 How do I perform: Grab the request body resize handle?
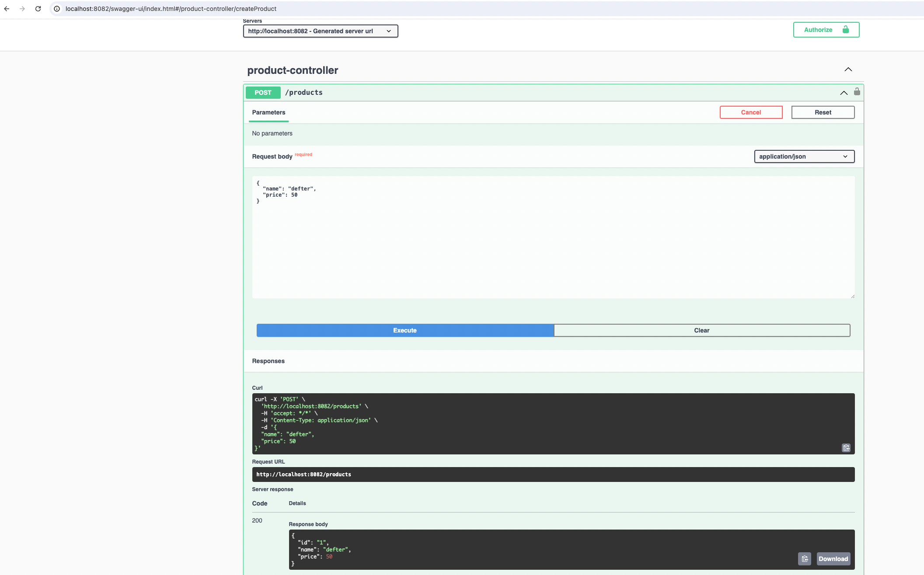click(x=852, y=296)
